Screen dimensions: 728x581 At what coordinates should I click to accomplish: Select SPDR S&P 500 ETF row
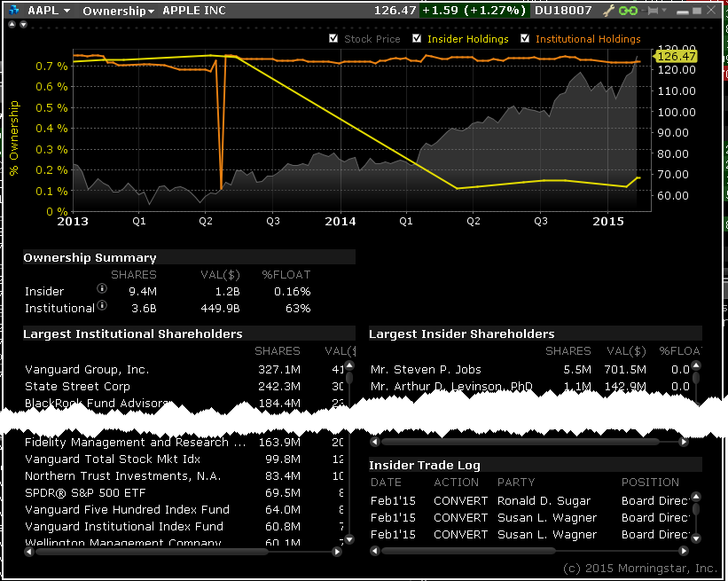point(184,493)
